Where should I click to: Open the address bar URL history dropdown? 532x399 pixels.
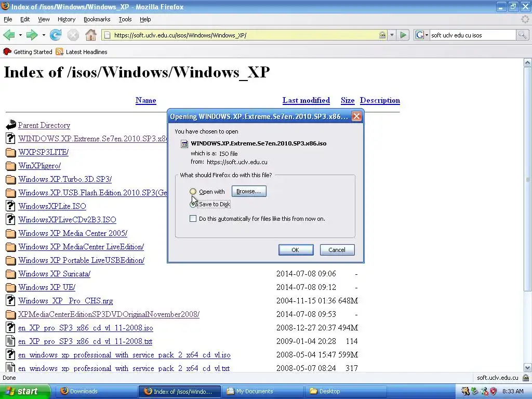[392, 35]
